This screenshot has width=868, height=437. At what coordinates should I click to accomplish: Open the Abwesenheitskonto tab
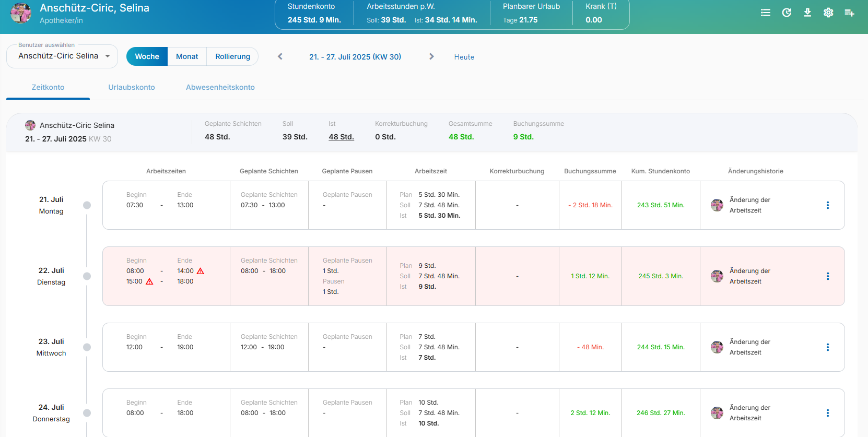220,87
